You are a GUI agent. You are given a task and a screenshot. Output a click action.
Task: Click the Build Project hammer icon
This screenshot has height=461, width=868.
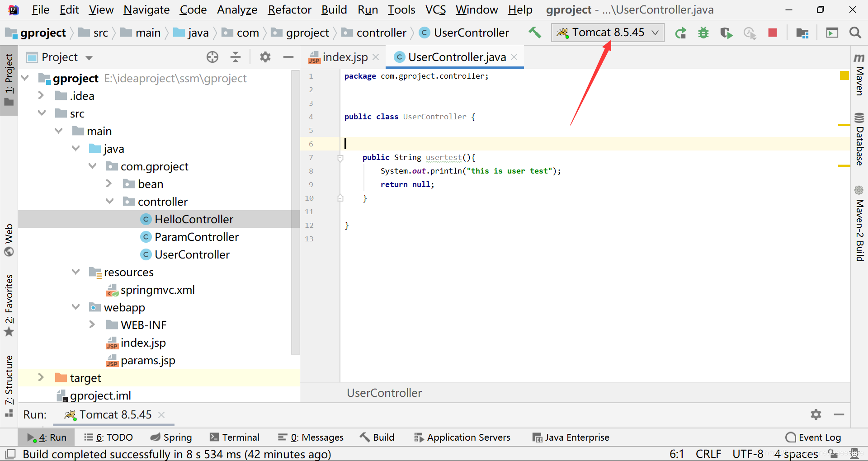[x=535, y=33]
